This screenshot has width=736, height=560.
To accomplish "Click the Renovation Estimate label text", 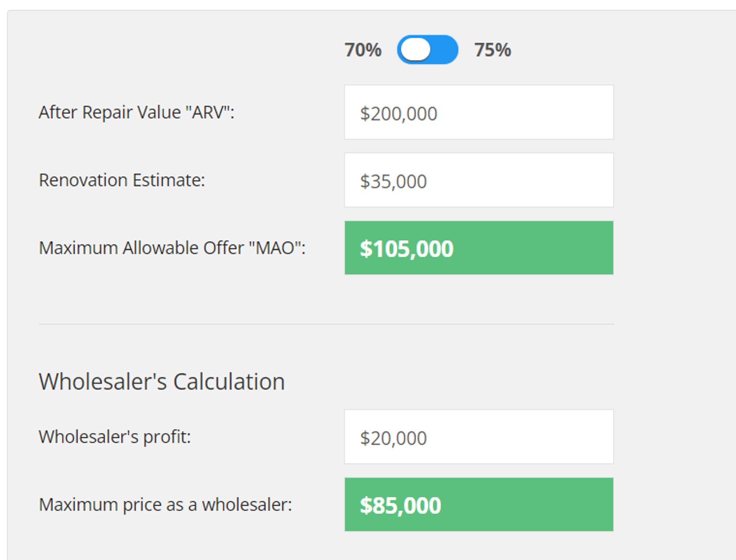I will pos(122,180).
